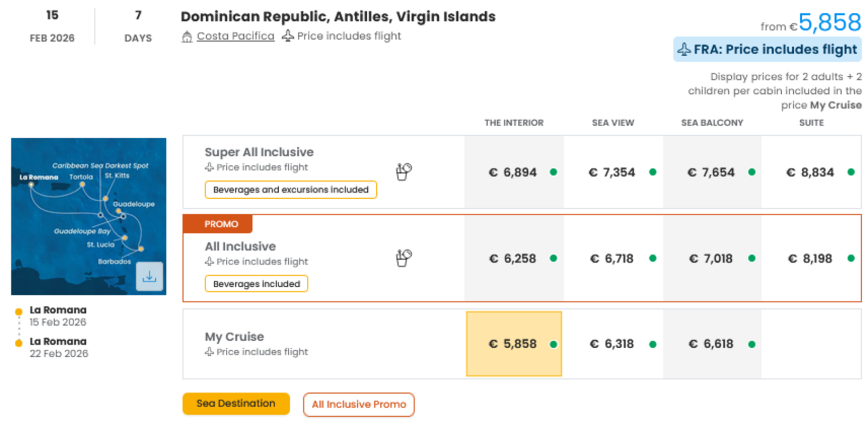Choose the All Inclusive Sea View €6,718 price

tap(612, 259)
